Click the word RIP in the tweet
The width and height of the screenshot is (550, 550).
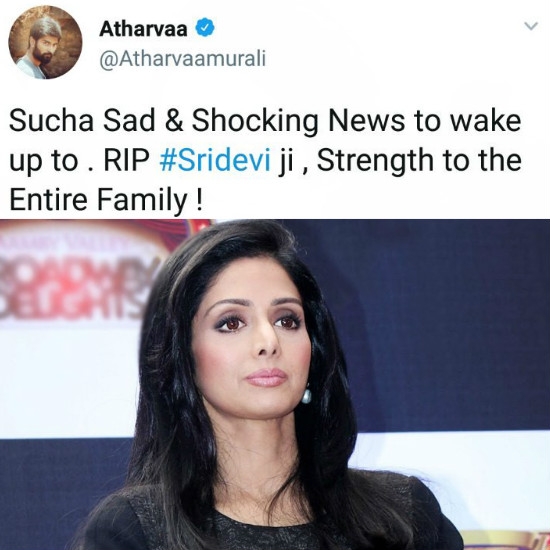(127, 160)
